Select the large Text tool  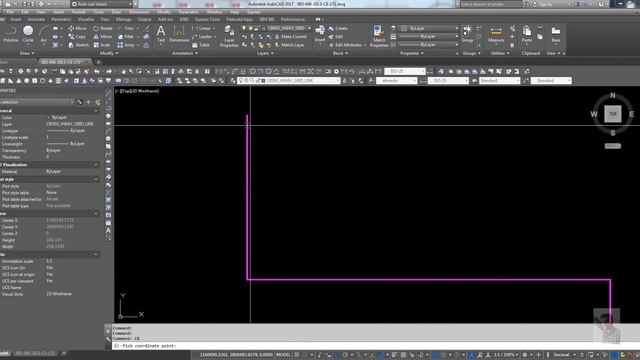161,34
